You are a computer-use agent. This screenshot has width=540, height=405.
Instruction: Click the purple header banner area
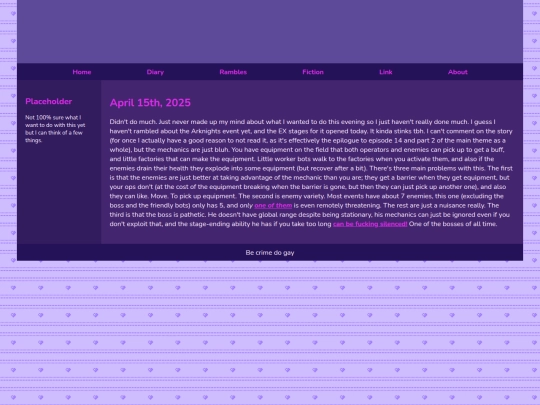[x=270, y=32]
